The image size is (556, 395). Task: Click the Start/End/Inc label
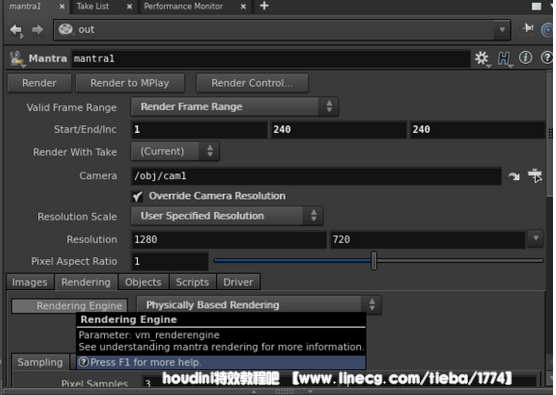click(x=85, y=129)
